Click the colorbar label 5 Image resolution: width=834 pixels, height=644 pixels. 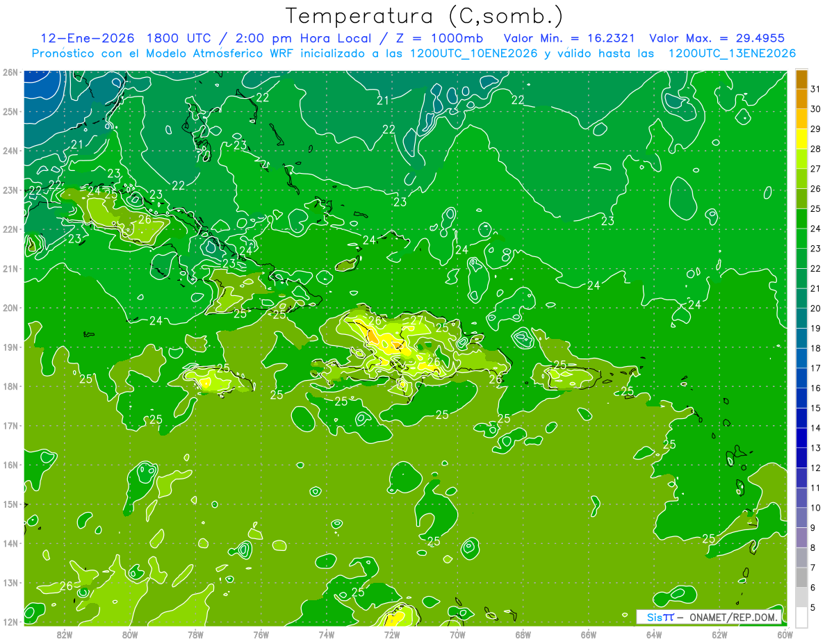pos(814,608)
